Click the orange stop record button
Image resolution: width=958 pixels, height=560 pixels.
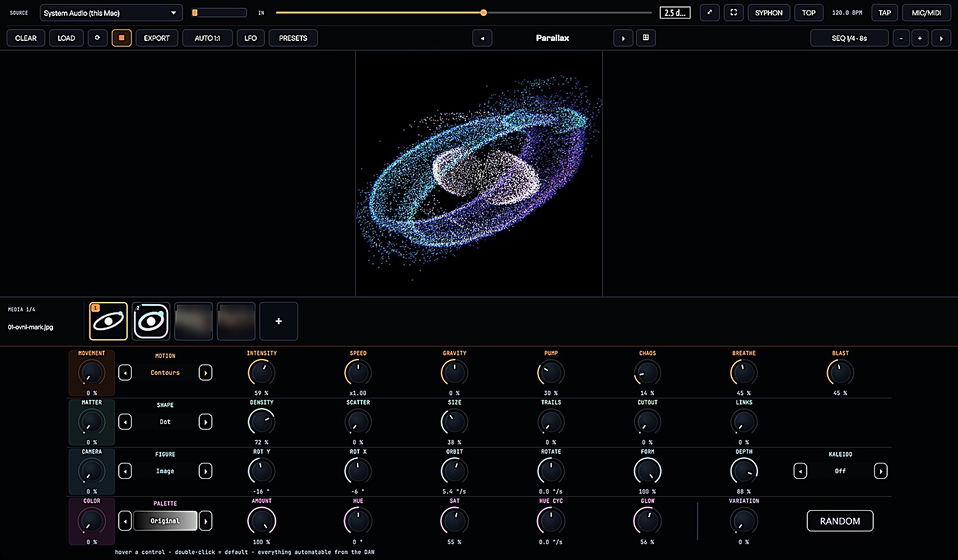[121, 38]
